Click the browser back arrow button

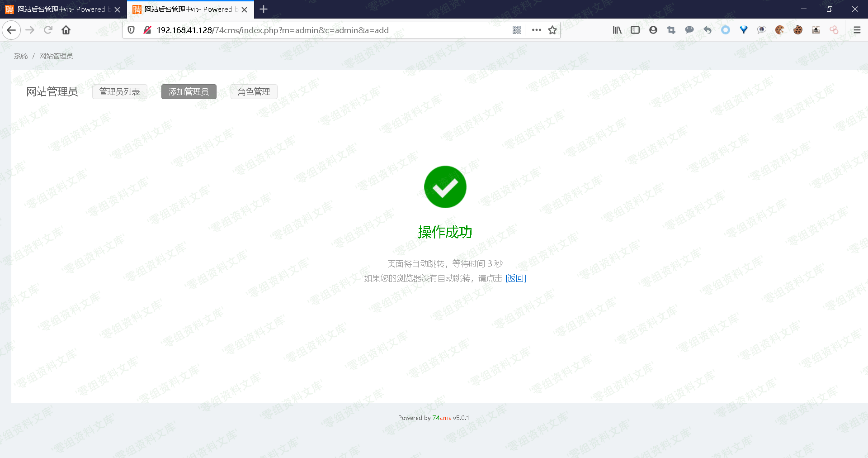(x=12, y=30)
